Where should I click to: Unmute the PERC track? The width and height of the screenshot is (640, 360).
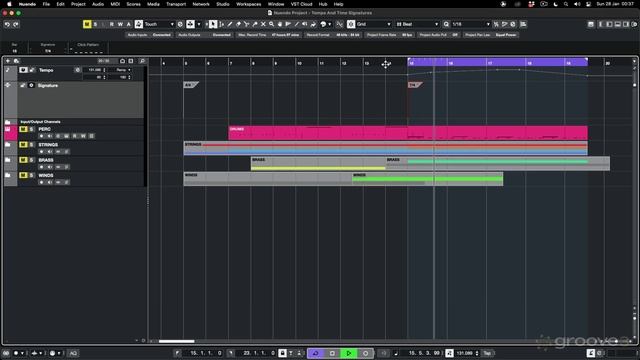point(23,129)
